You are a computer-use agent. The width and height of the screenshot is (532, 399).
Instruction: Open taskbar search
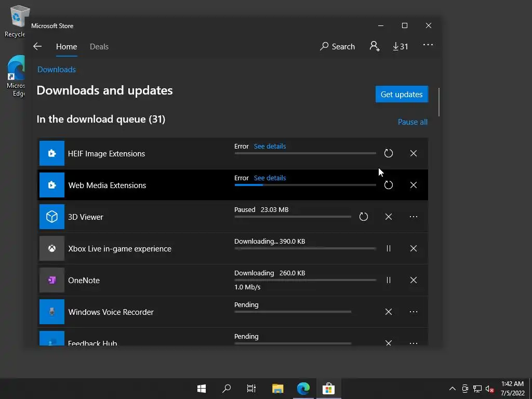tap(227, 389)
